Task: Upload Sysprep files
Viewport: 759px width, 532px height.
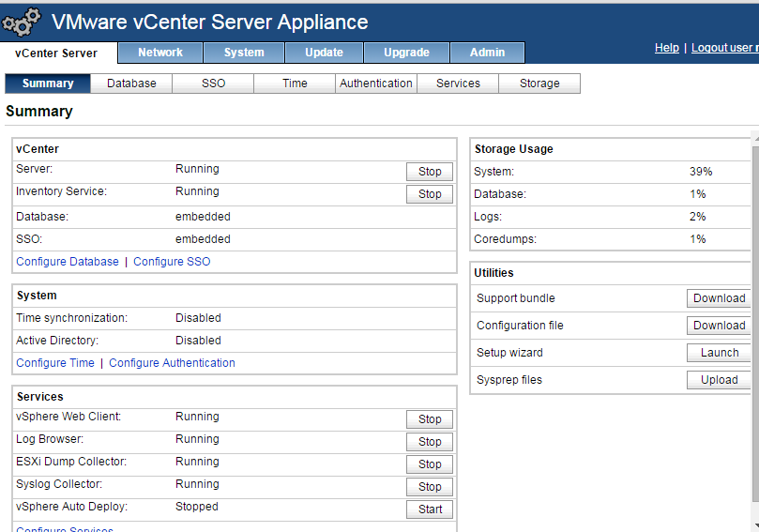Action: pyautogui.click(x=720, y=380)
